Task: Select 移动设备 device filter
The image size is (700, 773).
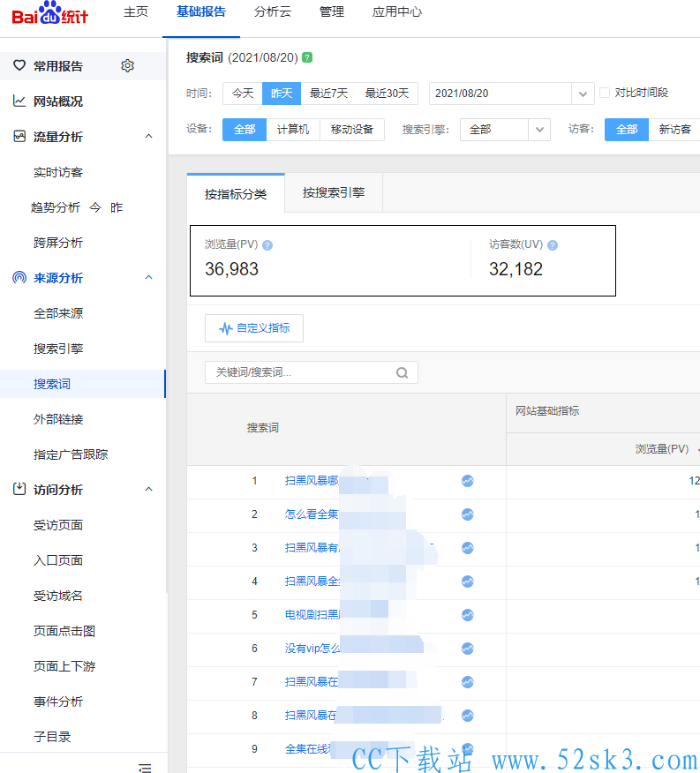Action: pyautogui.click(x=351, y=130)
